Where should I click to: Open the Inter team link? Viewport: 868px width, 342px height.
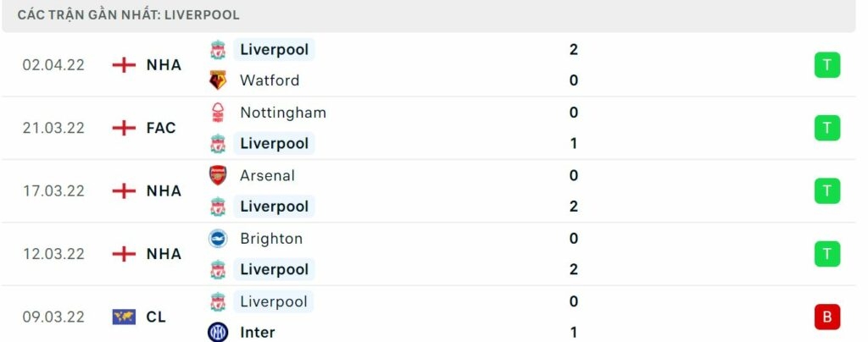pyautogui.click(x=258, y=333)
